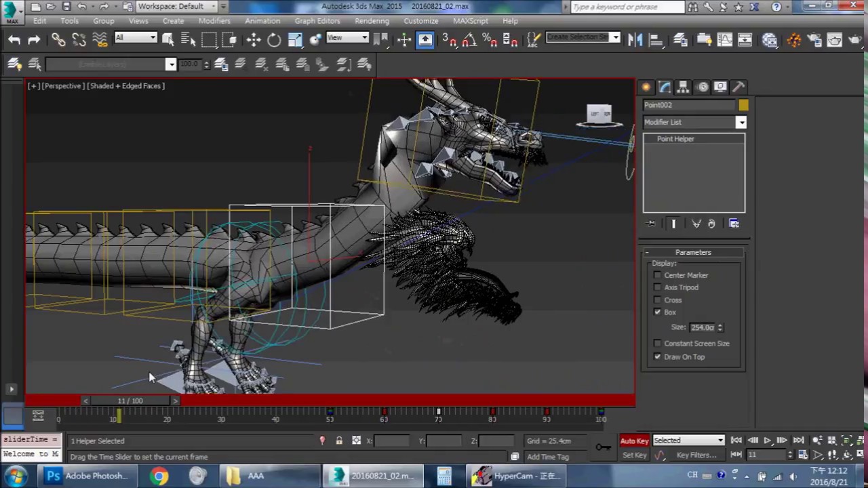Open the Material Editor sphere icon

click(769, 39)
